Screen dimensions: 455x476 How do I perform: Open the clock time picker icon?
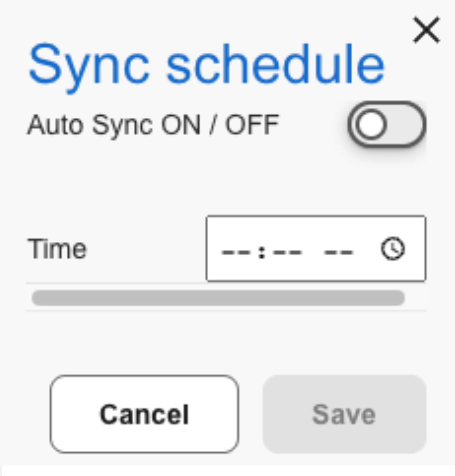[393, 248]
